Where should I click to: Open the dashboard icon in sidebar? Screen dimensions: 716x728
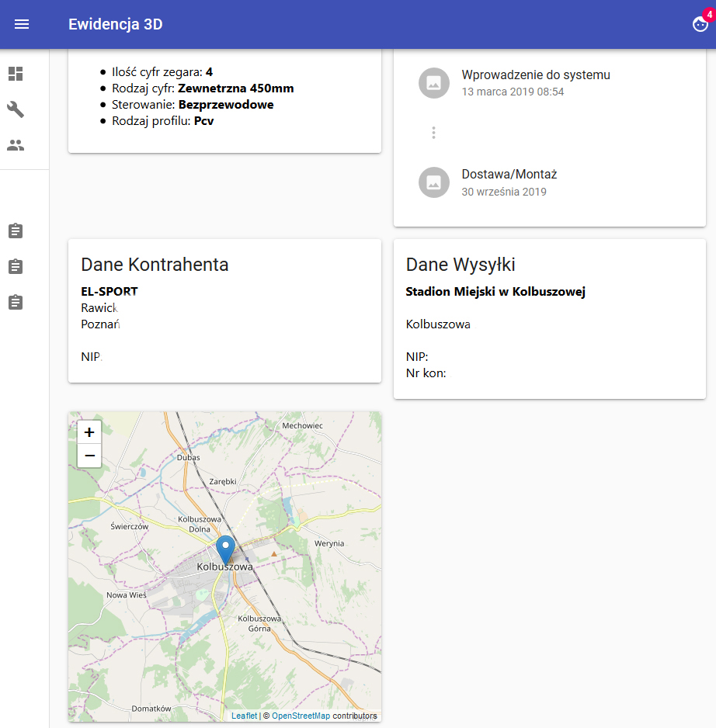[16, 74]
